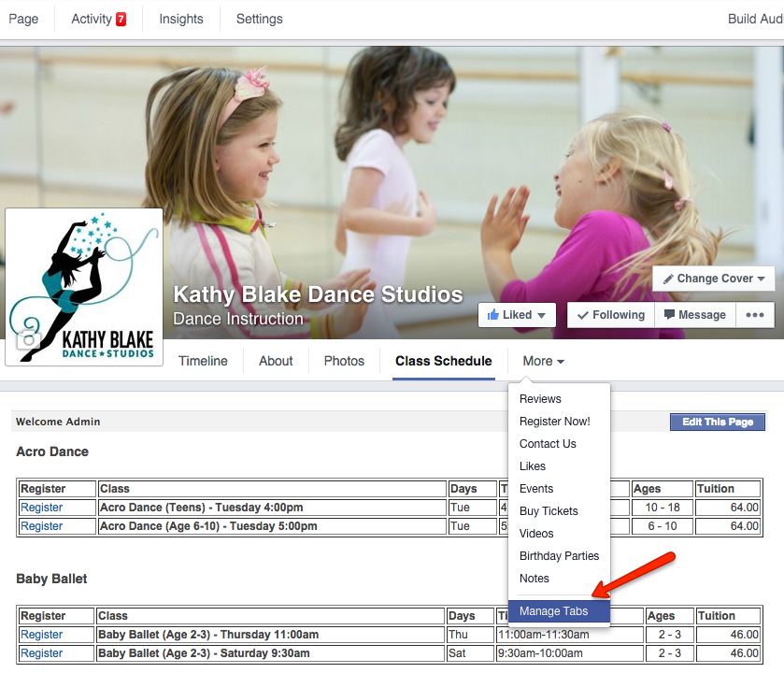Click the Message button
The width and height of the screenshot is (784, 673).
[695, 315]
